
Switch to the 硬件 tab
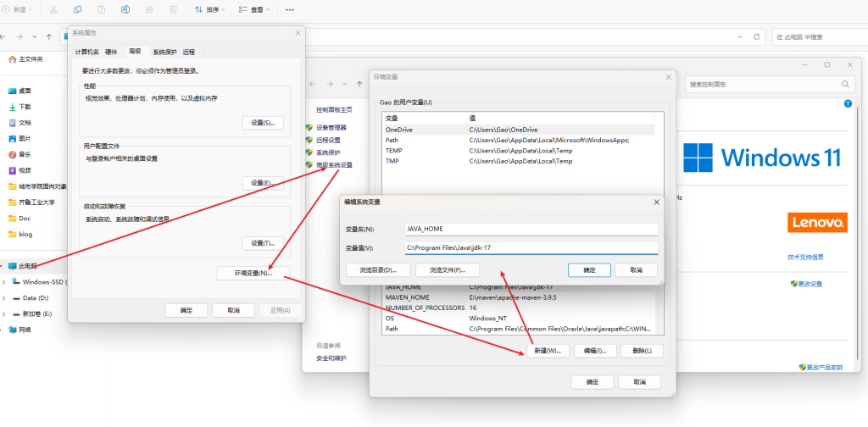pos(111,52)
